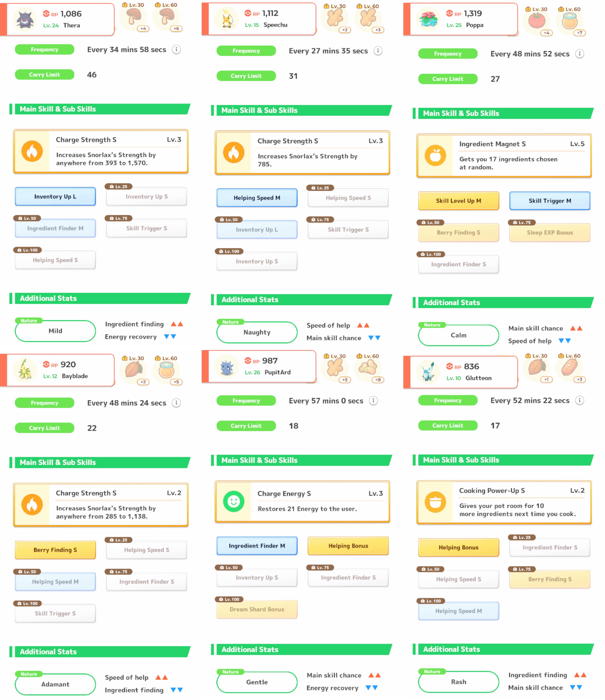Click the Ingredient Magnet S apple icon
The width and height of the screenshot is (605, 700).
(435, 156)
